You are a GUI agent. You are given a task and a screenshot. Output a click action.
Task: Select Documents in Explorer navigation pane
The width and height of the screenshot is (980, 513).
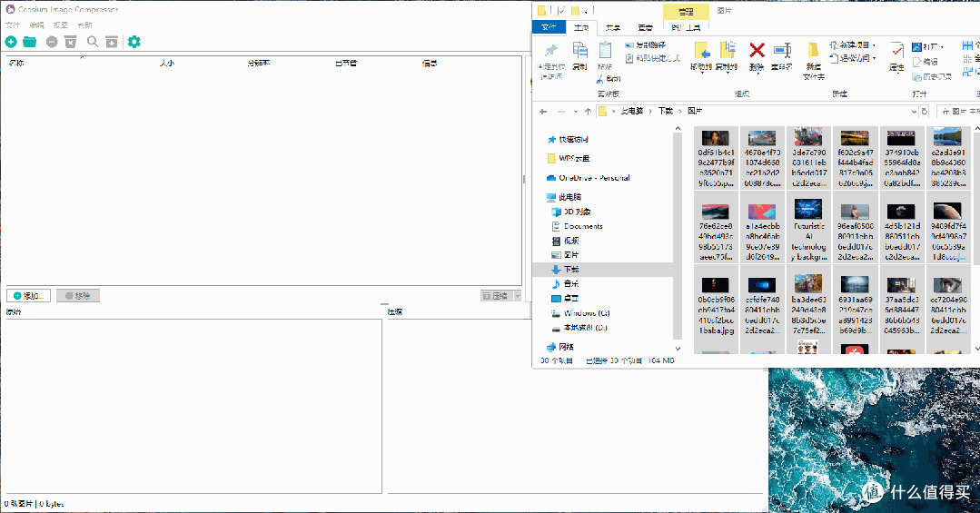pos(577,226)
